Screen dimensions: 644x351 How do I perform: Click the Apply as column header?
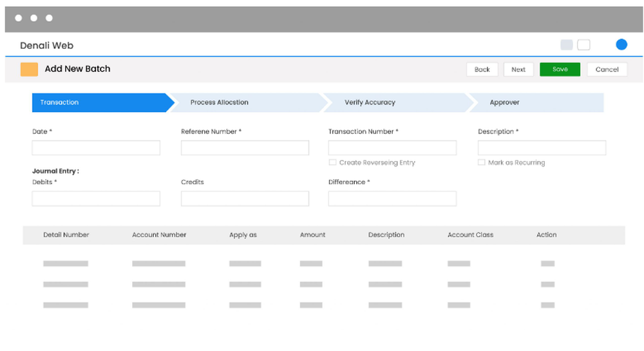pyautogui.click(x=243, y=235)
